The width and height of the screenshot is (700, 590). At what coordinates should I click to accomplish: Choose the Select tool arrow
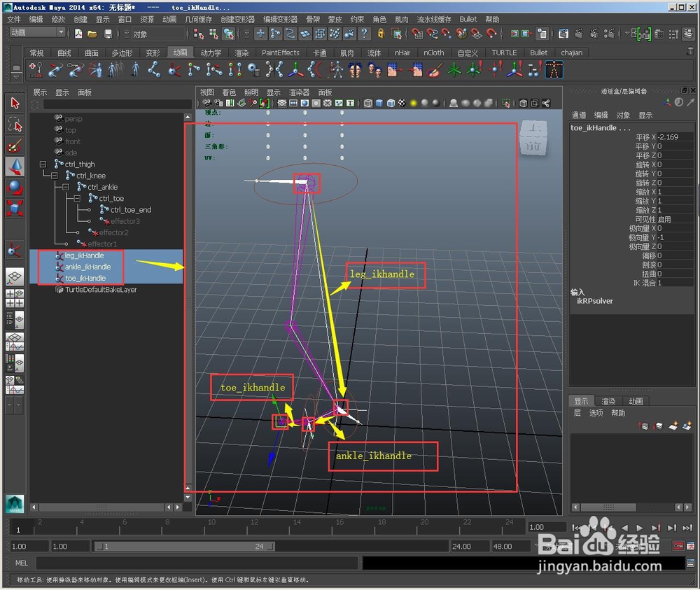[x=15, y=103]
